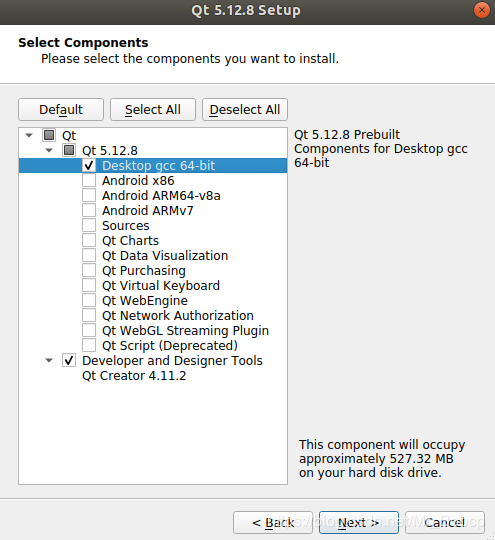
Task: Go back with the Back button
Action: [x=273, y=522]
